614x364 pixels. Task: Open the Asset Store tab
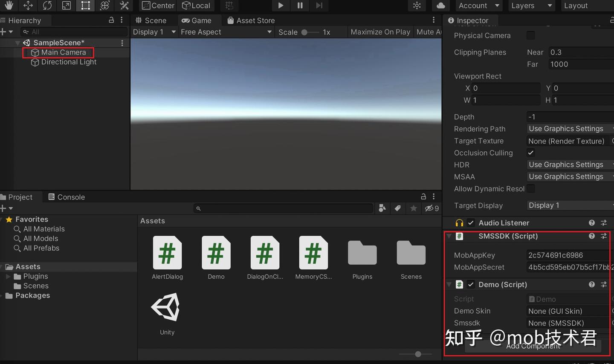(x=251, y=20)
